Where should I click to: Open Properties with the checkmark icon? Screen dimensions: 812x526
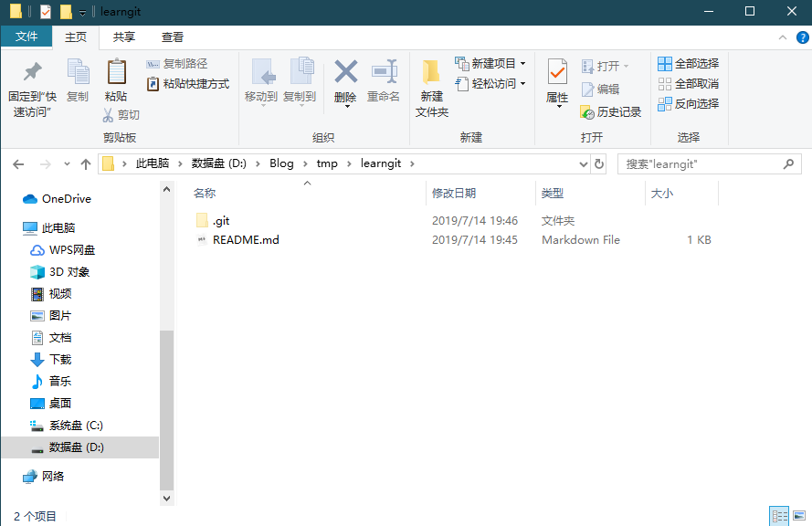(x=557, y=72)
